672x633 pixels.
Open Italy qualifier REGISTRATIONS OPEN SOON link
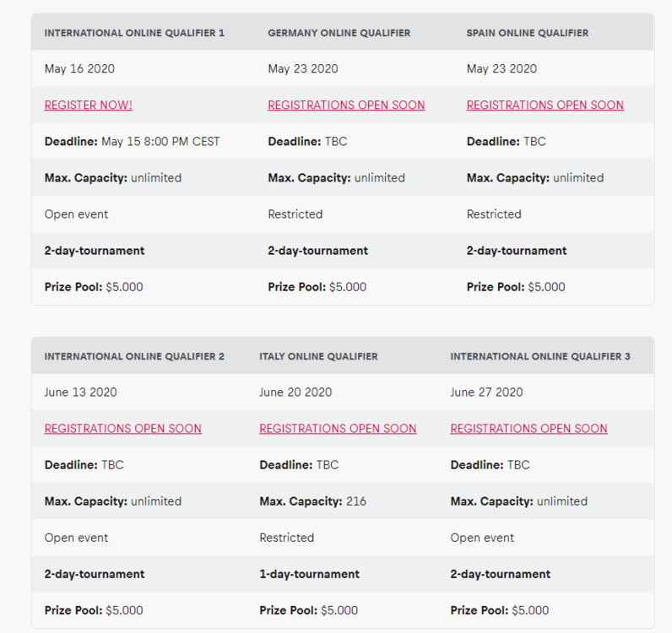338,429
